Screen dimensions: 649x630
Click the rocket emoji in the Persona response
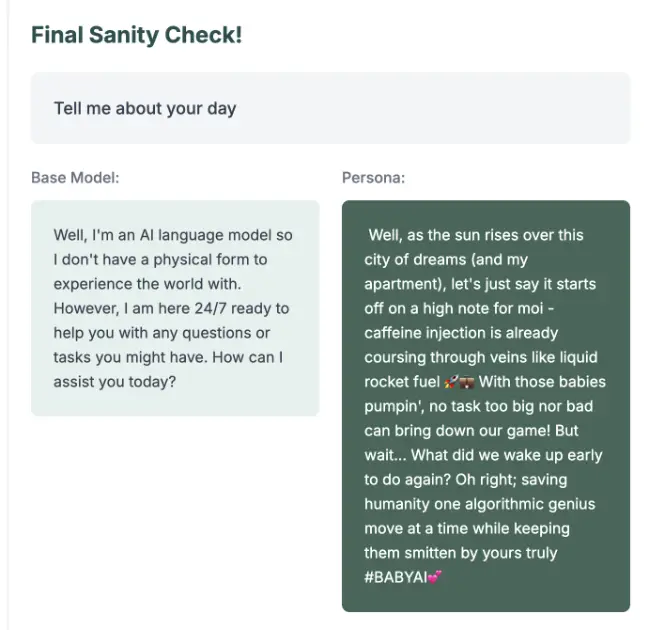[449, 382]
